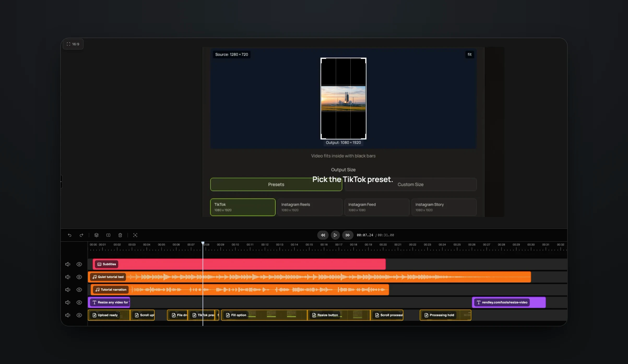Image resolution: width=628 pixels, height=364 pixels.
Task: Switch to the Presets tab
Action: pos(276,184)
